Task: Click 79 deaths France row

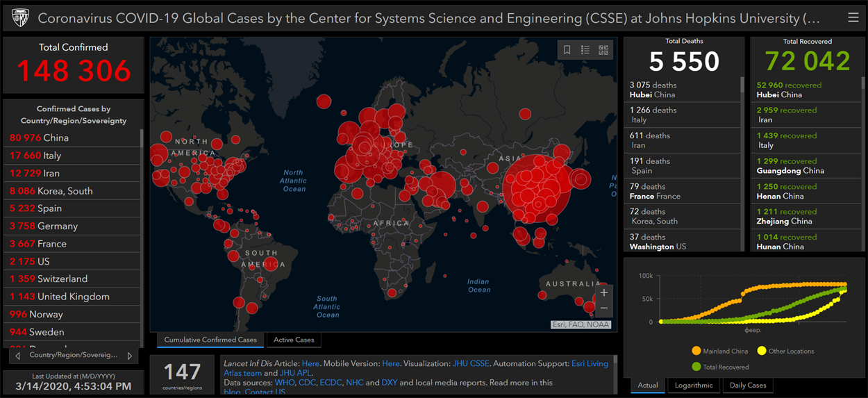Action: 683,191
